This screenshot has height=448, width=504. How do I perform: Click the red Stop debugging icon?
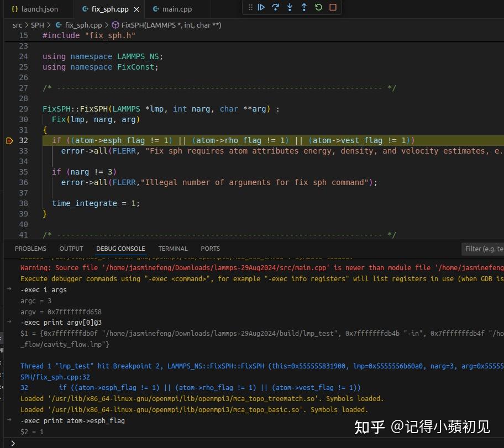(332, 7)
